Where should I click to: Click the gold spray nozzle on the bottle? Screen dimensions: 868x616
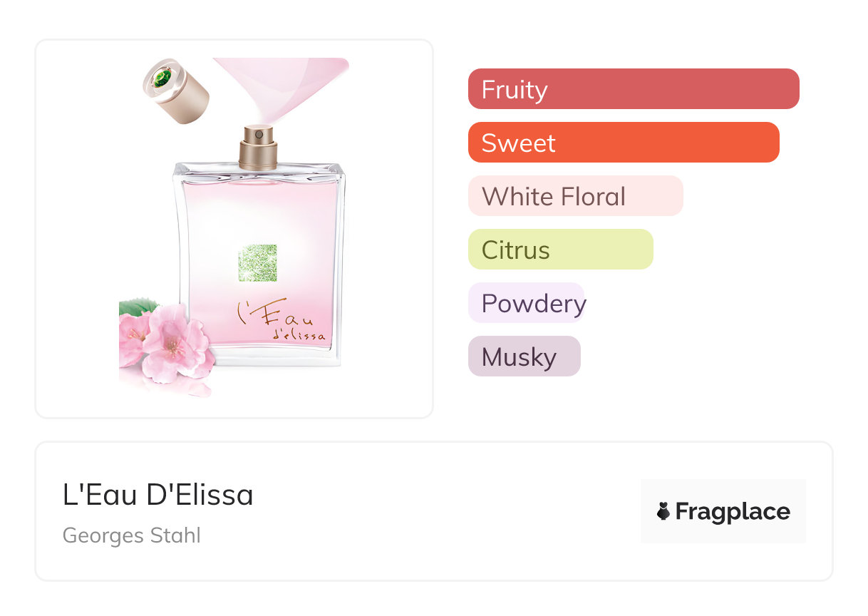coord(258,147)
